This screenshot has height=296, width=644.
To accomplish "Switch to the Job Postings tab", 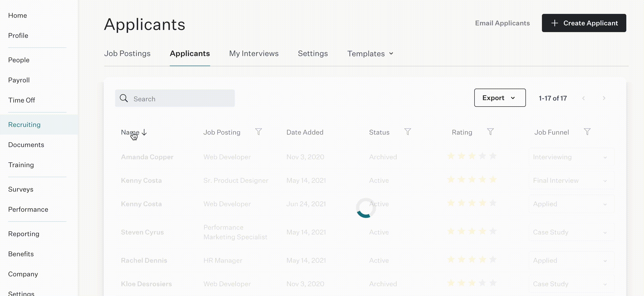I will click(x=127, y=53).
